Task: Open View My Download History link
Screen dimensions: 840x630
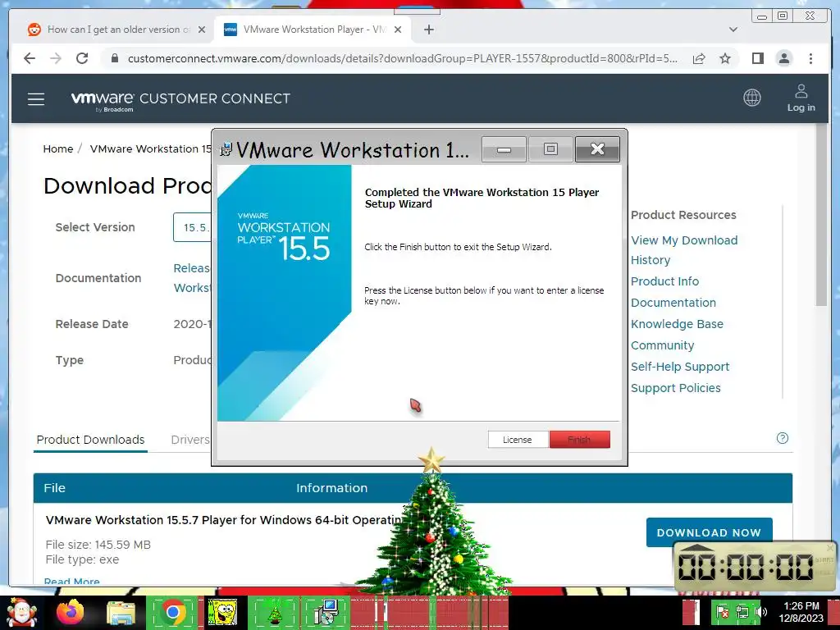Action: 684,250
